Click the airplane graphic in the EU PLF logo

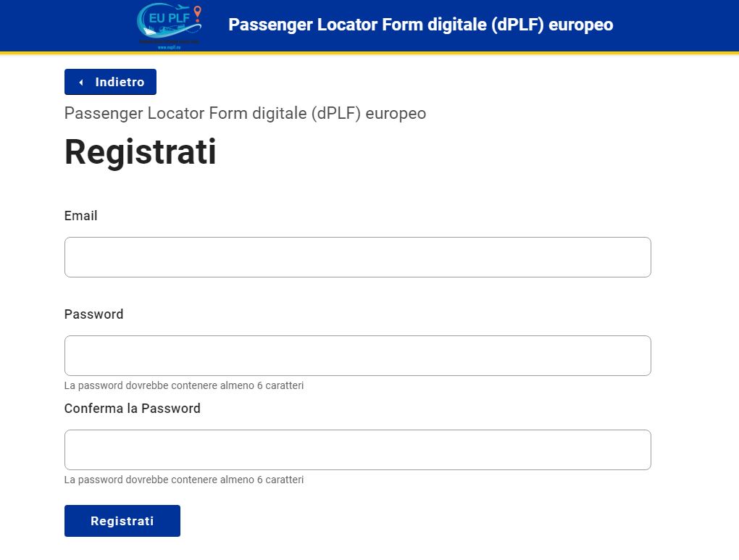point(181,9)
